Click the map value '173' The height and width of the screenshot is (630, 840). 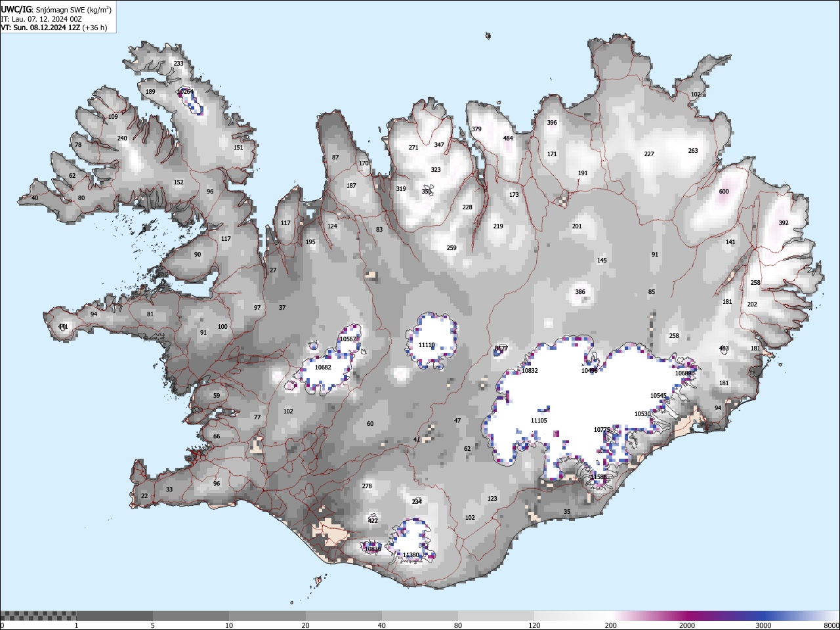514,195
